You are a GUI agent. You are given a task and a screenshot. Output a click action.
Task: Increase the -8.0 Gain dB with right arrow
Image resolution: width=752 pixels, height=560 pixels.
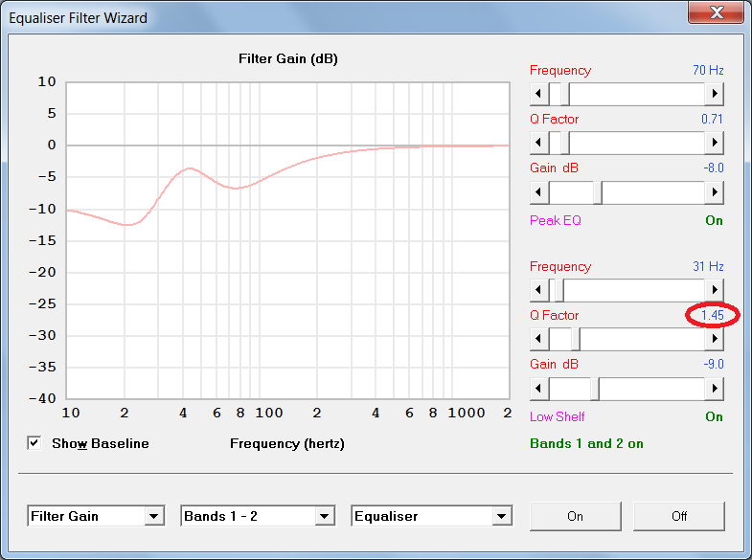coord(714,192)
